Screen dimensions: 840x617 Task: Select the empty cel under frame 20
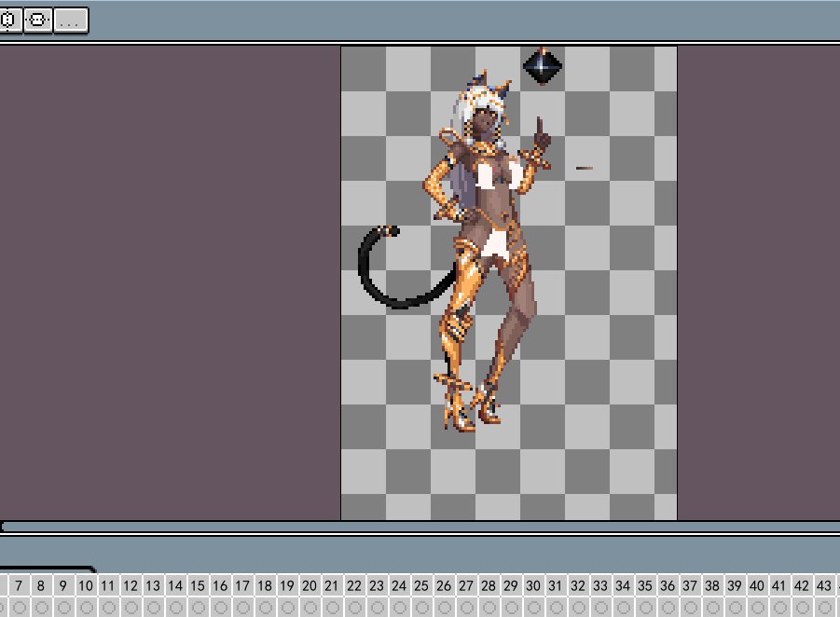[310, 608]
